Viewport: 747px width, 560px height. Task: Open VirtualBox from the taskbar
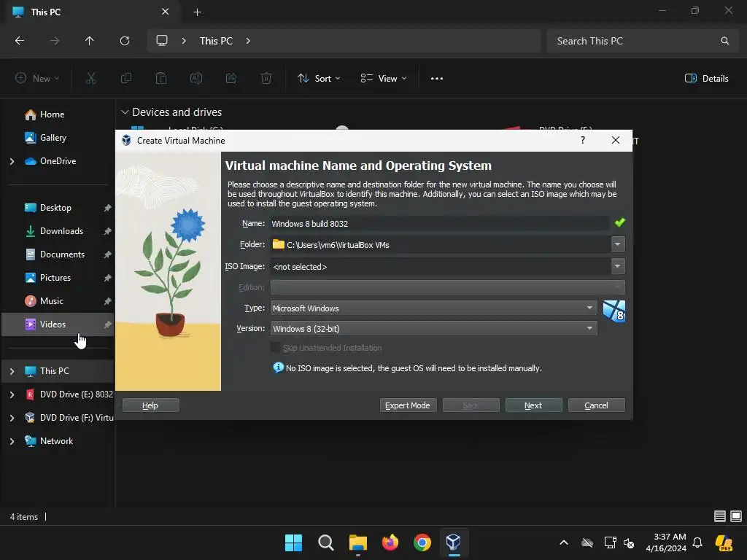click(454, 542)
